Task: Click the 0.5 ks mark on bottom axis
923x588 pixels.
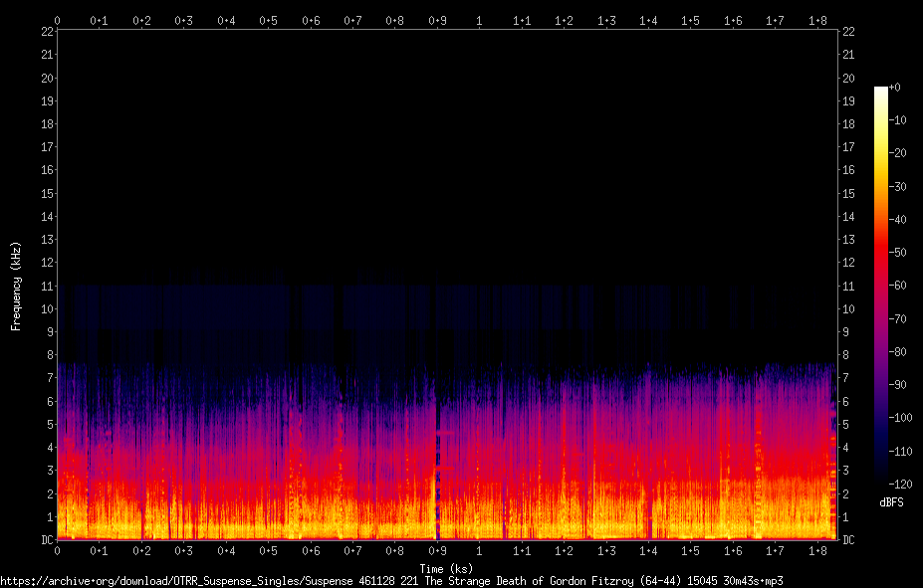Action: click(268, 551)
